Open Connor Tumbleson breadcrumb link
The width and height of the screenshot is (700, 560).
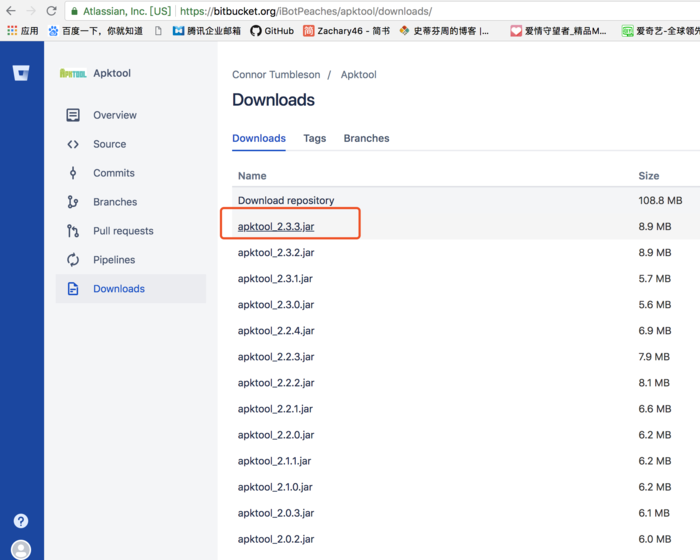coord(276,75)
